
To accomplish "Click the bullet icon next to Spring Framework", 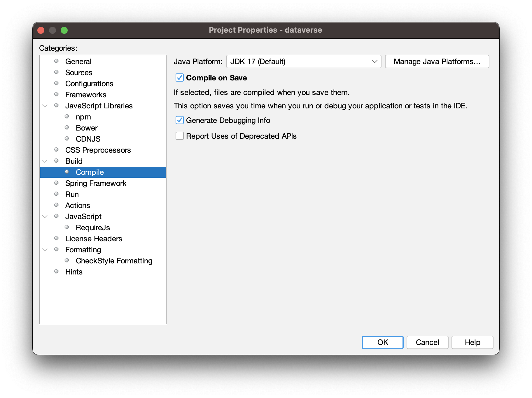I will pos(56,183).
